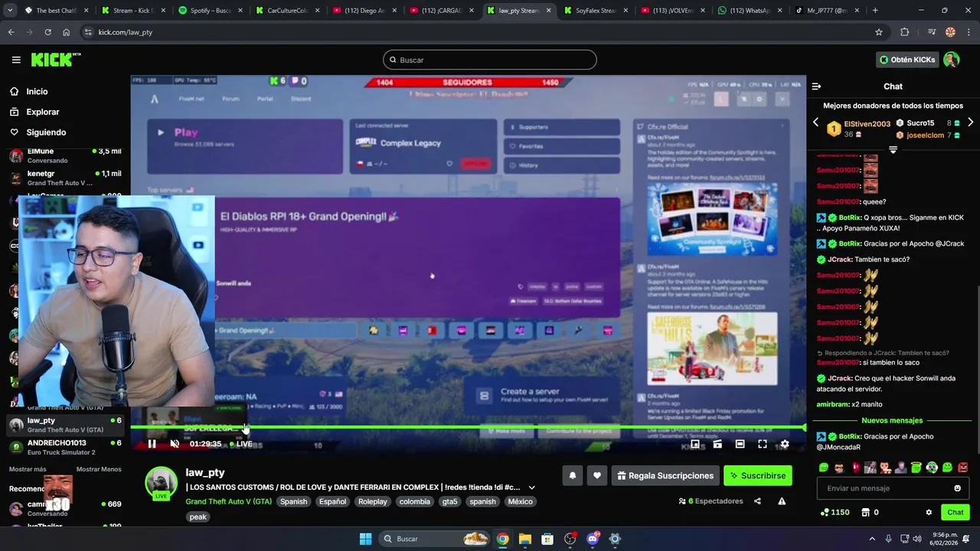Open law_pty streamer avatar

point(162,483)
